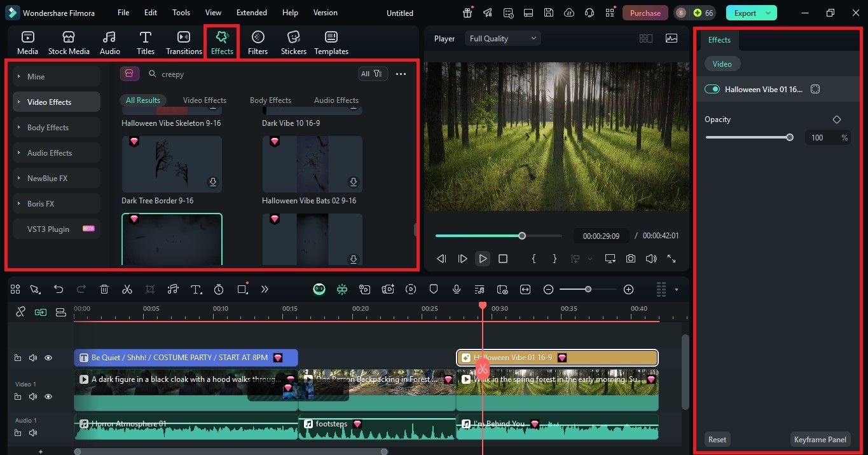868x455 pixels.
Task: Show more timeline tools chevrons
Action: click(x=265, y=289)
